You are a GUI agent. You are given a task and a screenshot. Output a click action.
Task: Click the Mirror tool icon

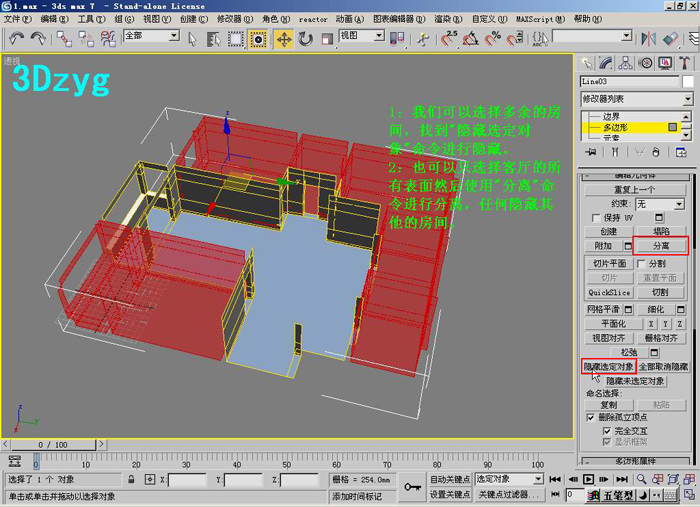[x=648, y=39]
